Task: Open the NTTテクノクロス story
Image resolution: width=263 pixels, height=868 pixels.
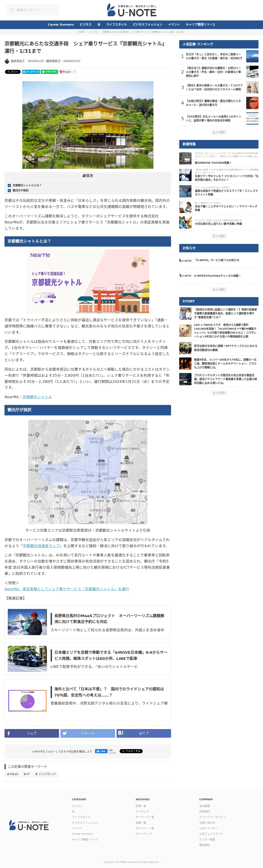Action: pyautogui.click(x=225, y=348)
